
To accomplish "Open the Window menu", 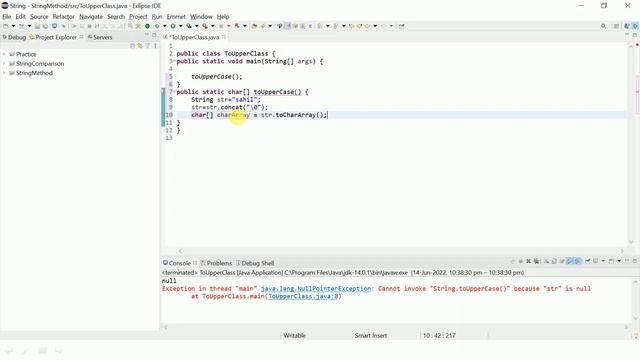I will tap(201, 17).
